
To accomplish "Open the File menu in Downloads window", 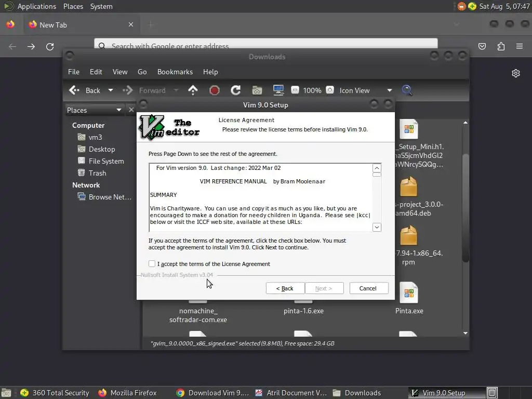I will pos(74,72).
